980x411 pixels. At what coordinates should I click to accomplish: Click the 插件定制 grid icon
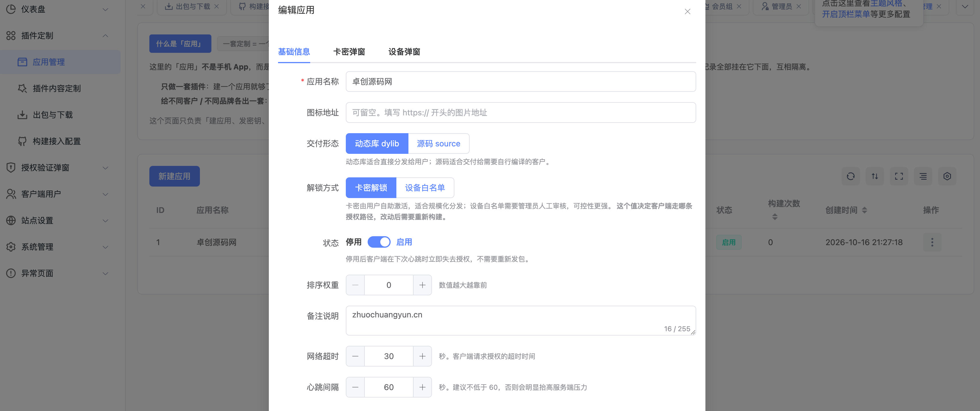[x=11, y=35]
